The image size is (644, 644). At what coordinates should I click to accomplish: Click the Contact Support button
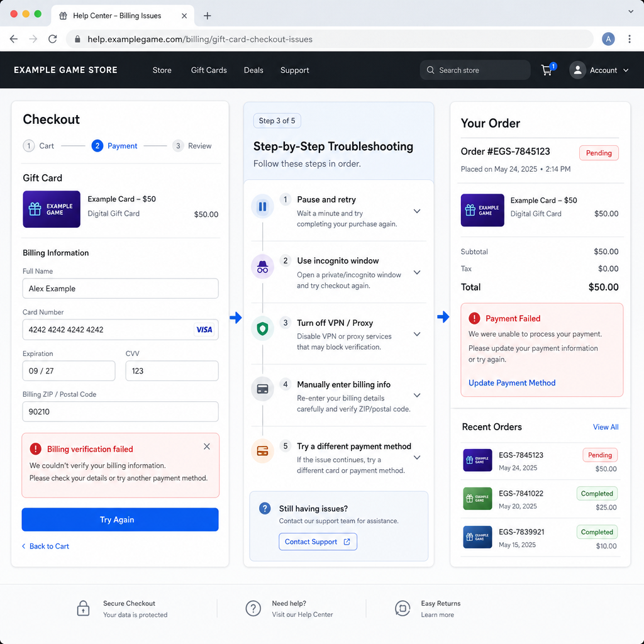pyautogui.click(x=318, y=541)
